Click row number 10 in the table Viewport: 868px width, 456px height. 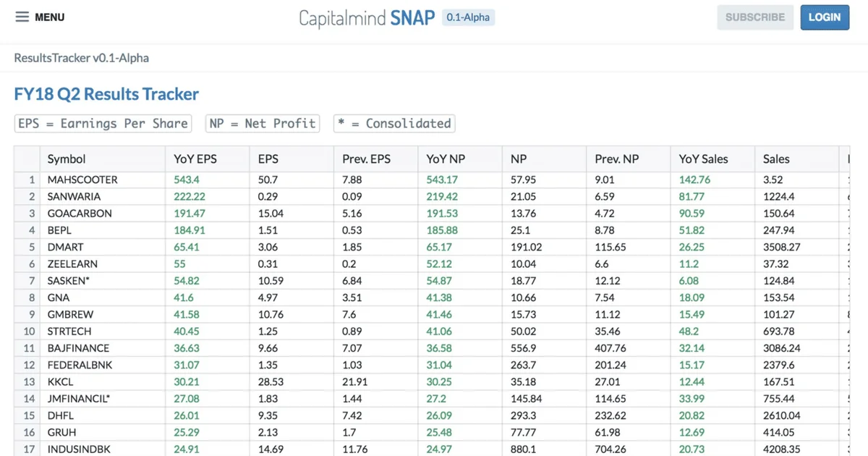coord(29,332)
